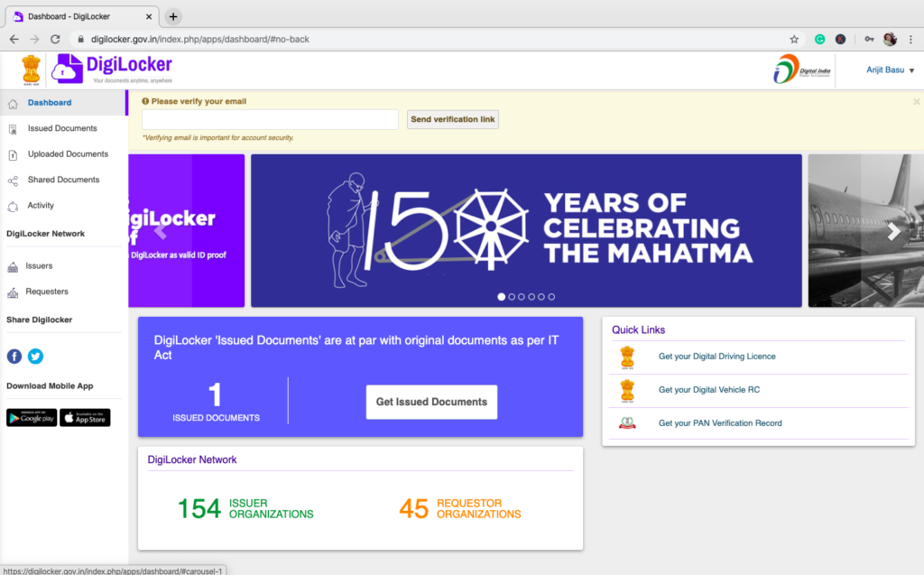924x575 pixels.
Task: Click the Issued Documents sidebar icon
Action: click(13, 130)
